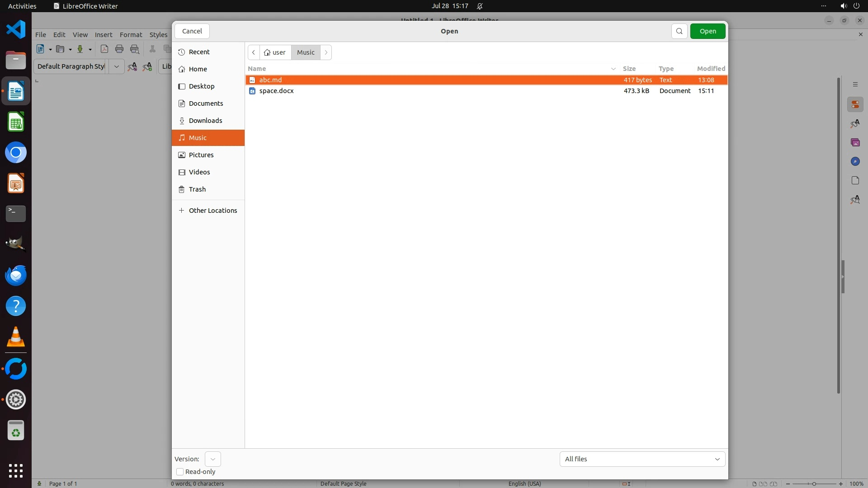This screenshot has width=868, height=488.
Task: Select the space.docx file
Action: [276, 91]
